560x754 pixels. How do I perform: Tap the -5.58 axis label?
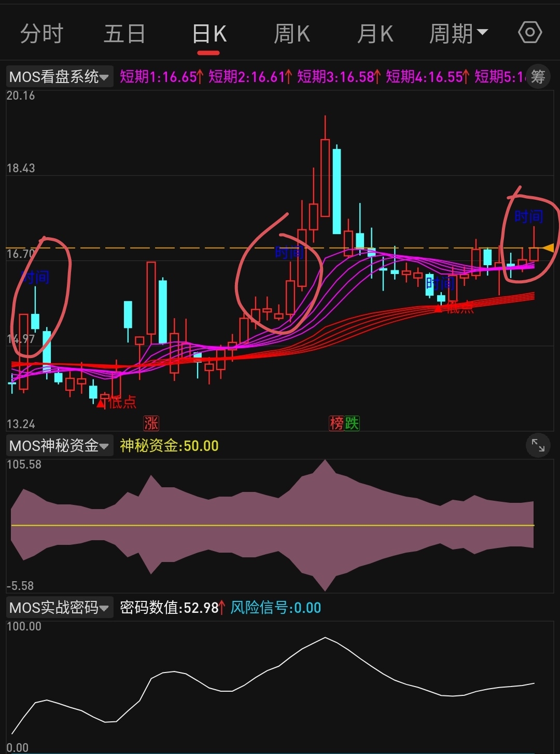(x=20, y=586)
